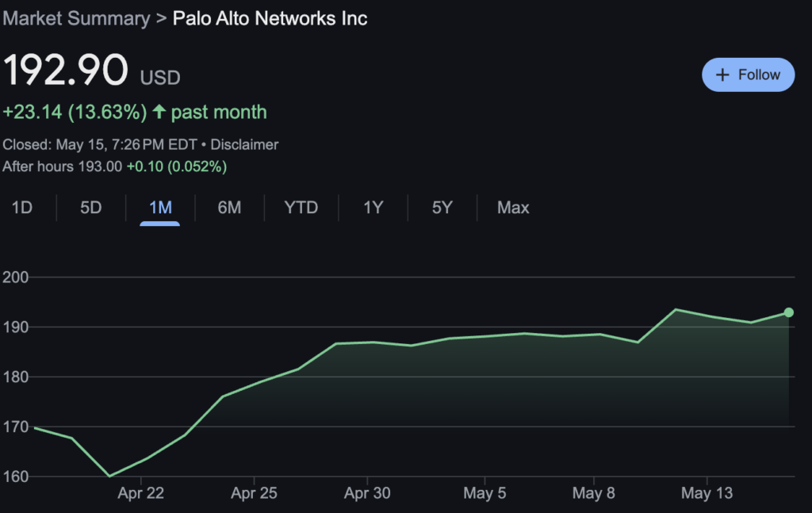Click the green up arrow icon
This screenshot has width=812, height=513.
pyautogui.click(x=159, y=111)
